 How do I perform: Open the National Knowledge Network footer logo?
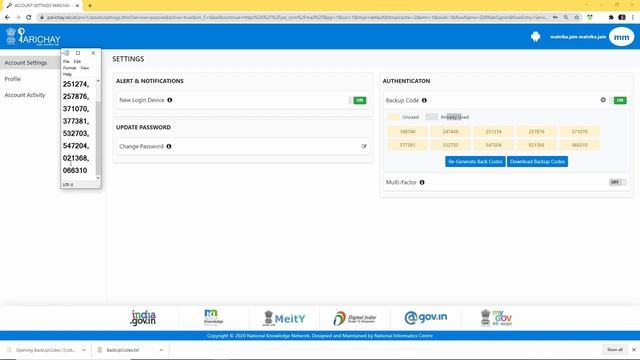click(x=213, y=318)
